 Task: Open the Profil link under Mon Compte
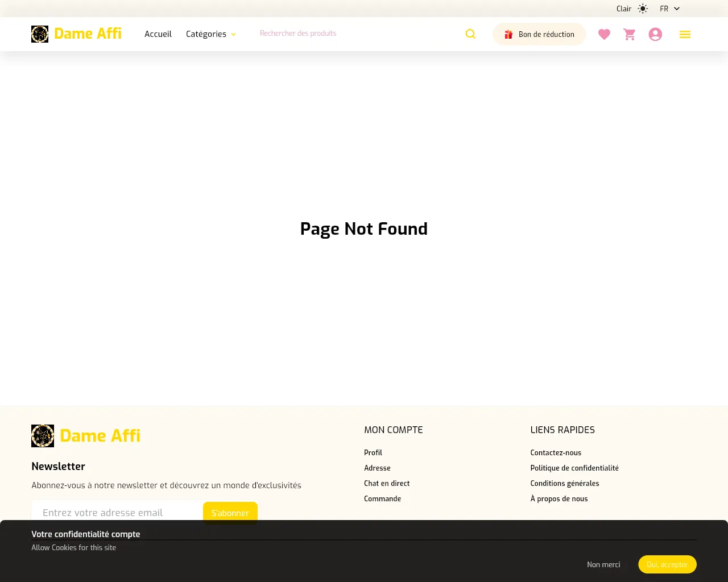pos(373,452)
